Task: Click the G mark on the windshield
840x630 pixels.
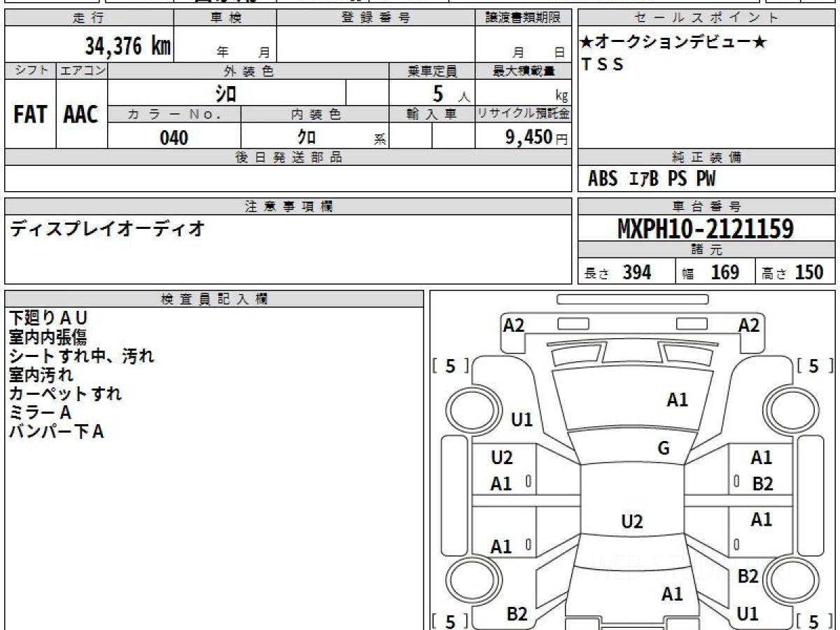Action: click(x=664, y=449)
